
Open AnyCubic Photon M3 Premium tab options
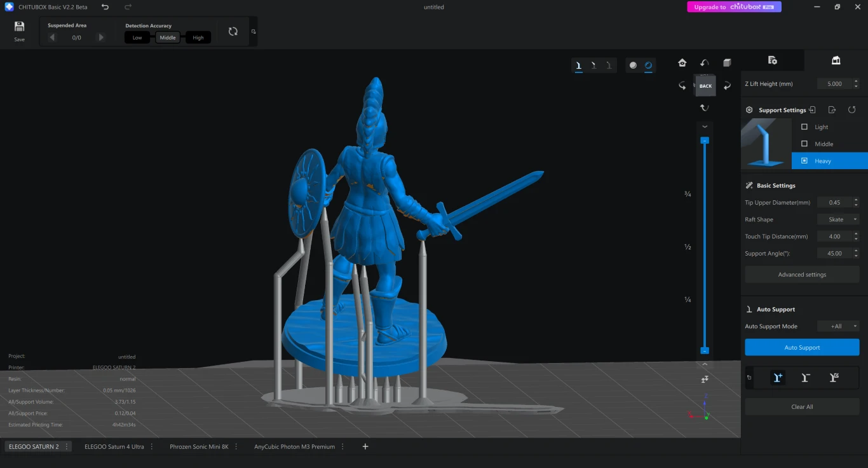point(342,446)
